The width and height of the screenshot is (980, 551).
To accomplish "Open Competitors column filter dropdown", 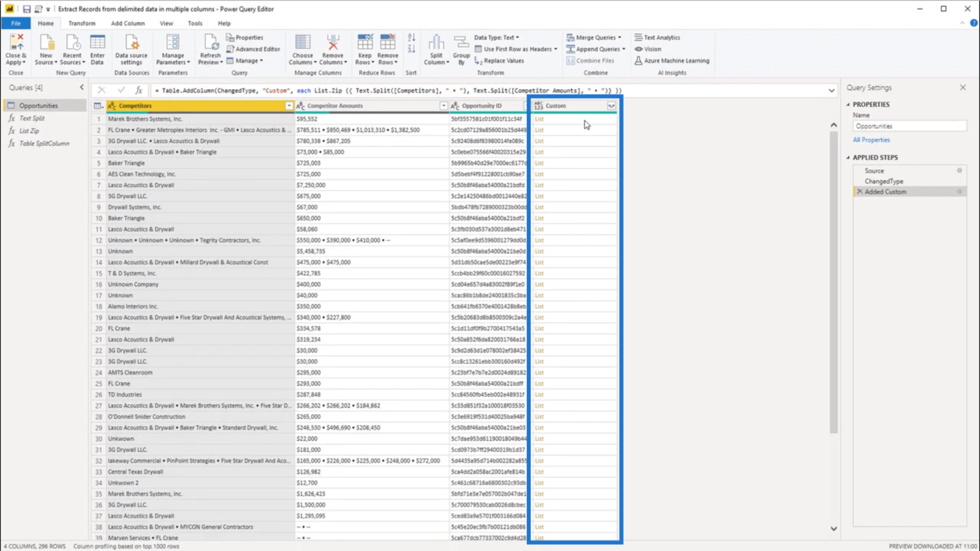I will [x=289, y=106].
